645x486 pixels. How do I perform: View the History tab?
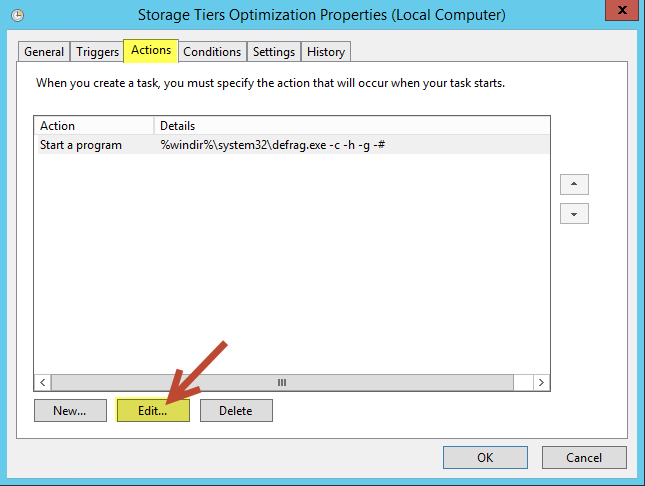(x=326, y=52)
